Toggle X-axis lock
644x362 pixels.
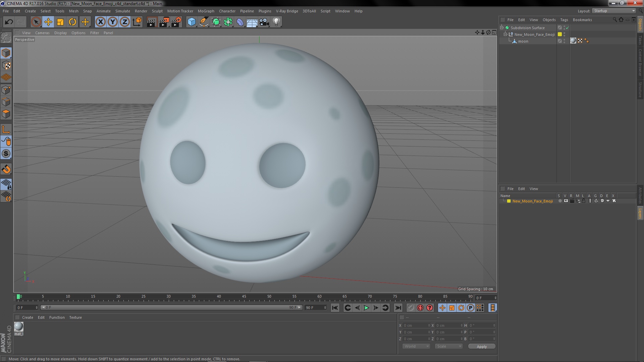point(100,22)
